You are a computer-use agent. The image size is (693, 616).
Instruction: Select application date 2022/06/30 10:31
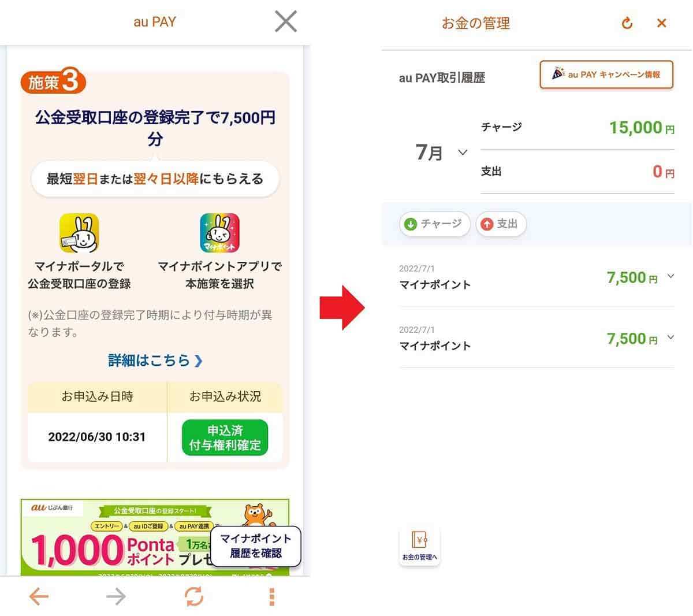[97, 437]
